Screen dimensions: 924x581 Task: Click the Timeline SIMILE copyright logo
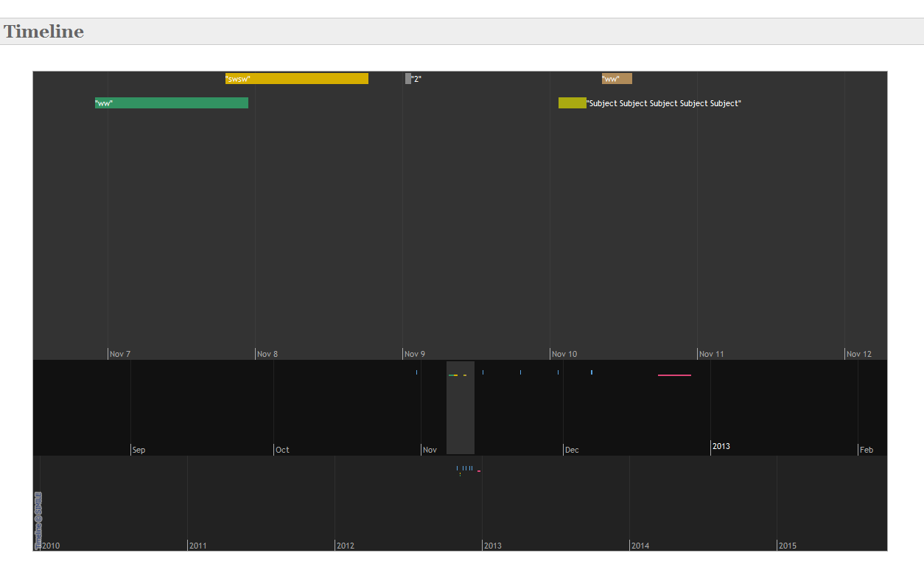point(38,519)
